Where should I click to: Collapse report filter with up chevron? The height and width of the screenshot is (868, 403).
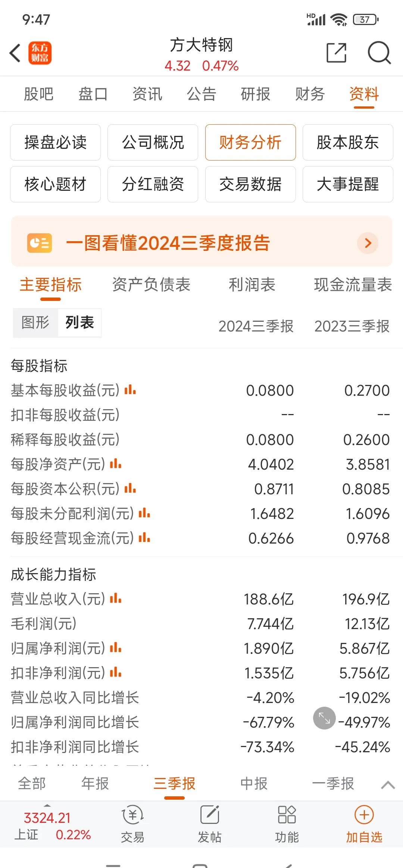388,785
